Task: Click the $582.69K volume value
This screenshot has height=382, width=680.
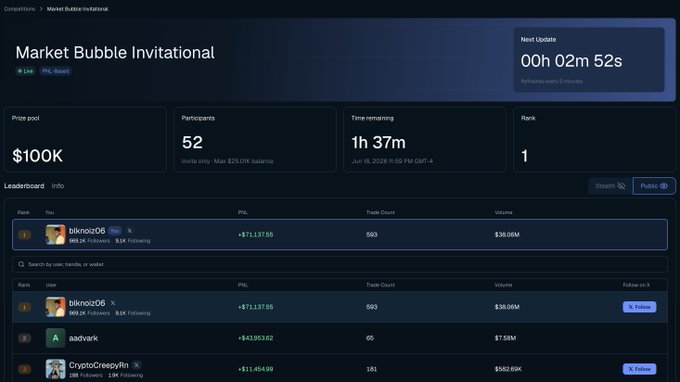Action: pos(508,369)
